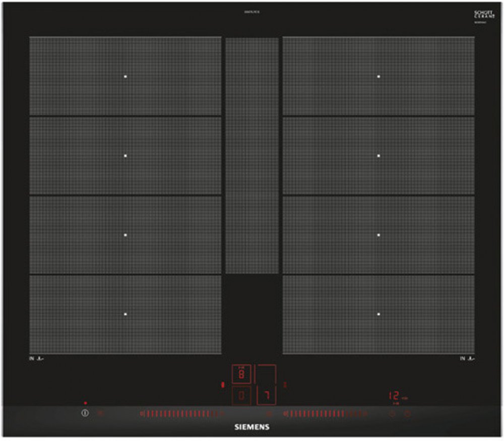Tap the red icon right of power button
The image size is (504, 441).
pos(100,413)
